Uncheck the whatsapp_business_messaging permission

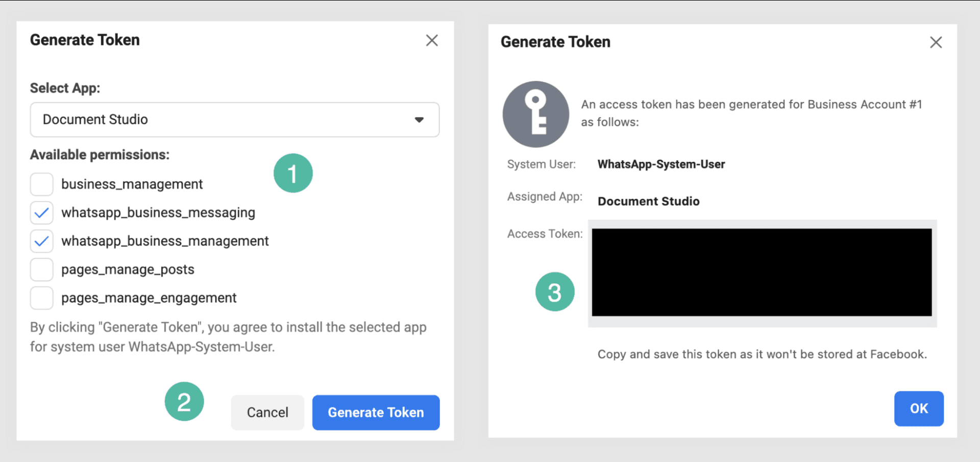42,213
